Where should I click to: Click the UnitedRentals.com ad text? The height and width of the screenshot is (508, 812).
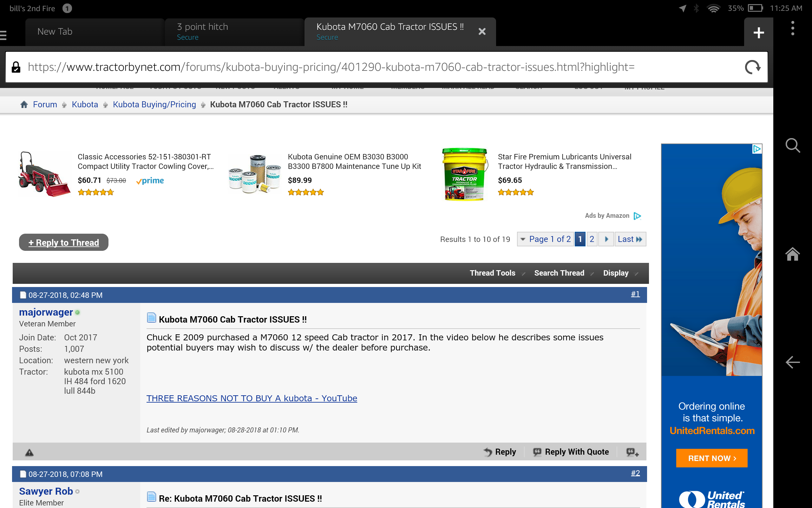click(x=712, y=431)
